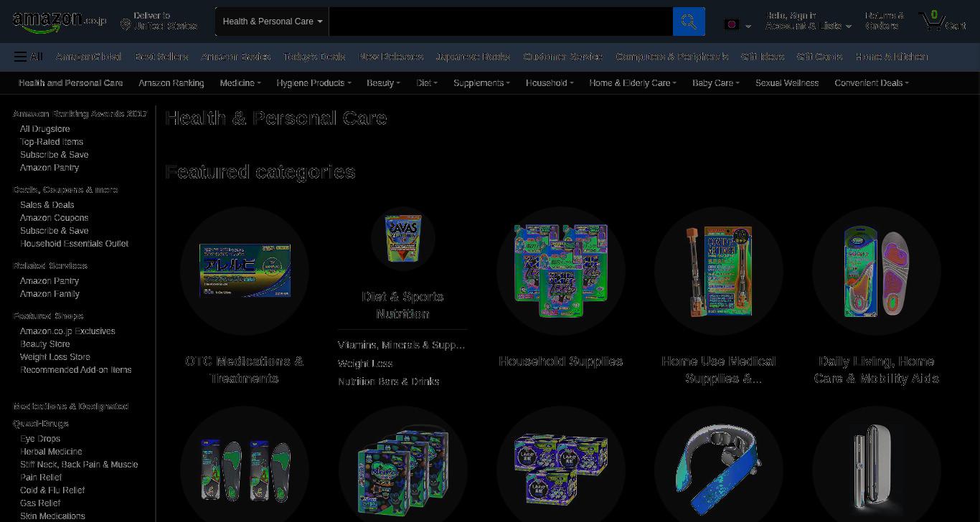
Task: Open Eye Drops in sidebar
Action: coord(40,439)
